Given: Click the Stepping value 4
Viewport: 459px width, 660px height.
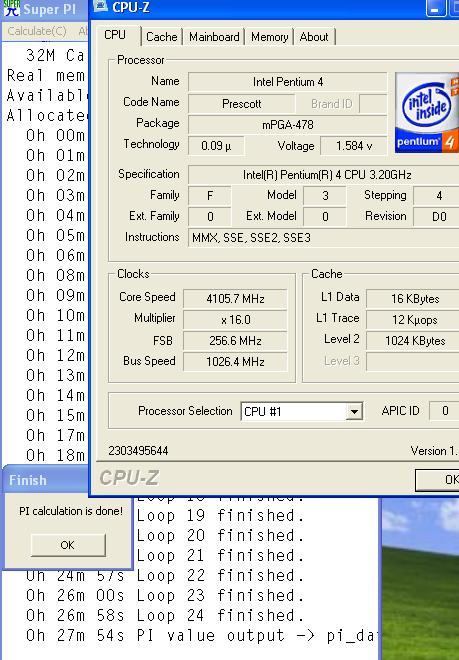Looking at the screenshot, I should point(436,195).
